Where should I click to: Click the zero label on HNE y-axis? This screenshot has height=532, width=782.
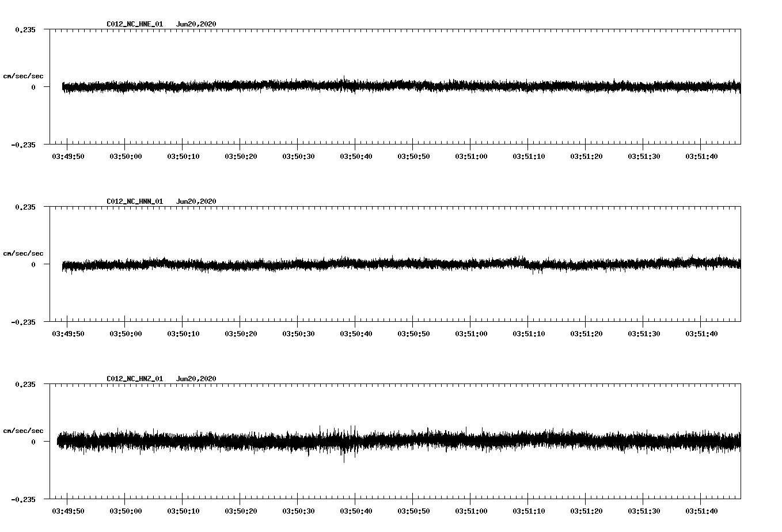click(x=33, y=88)
